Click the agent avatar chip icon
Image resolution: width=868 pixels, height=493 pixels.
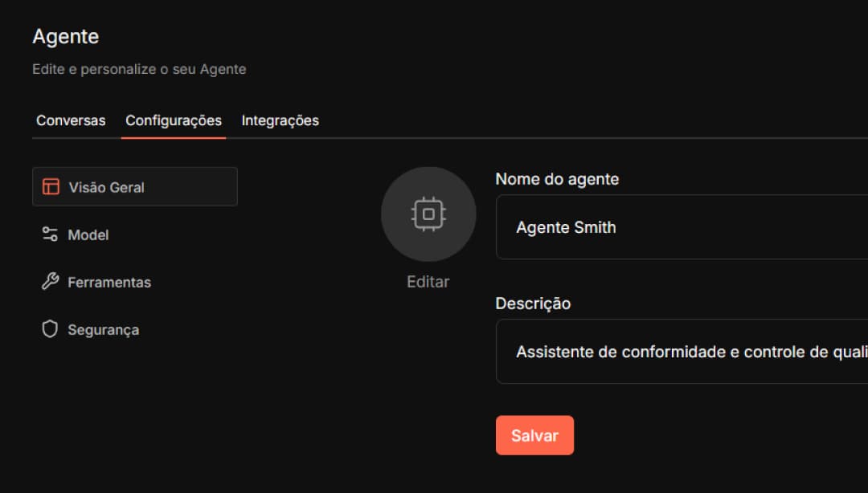(x=428, y=214)
